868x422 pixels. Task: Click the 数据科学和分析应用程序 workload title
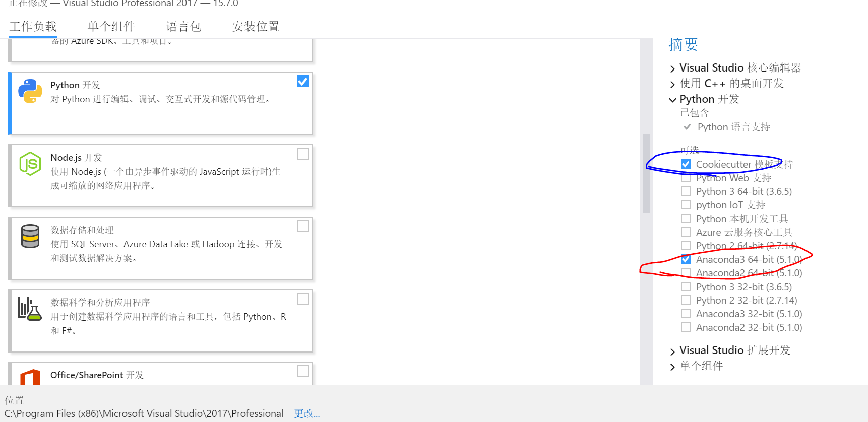point(100,303)
